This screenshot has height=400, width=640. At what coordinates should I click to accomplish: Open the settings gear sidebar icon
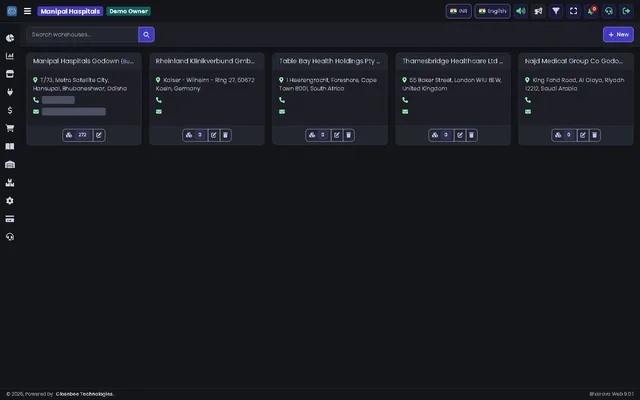point(10,201)
